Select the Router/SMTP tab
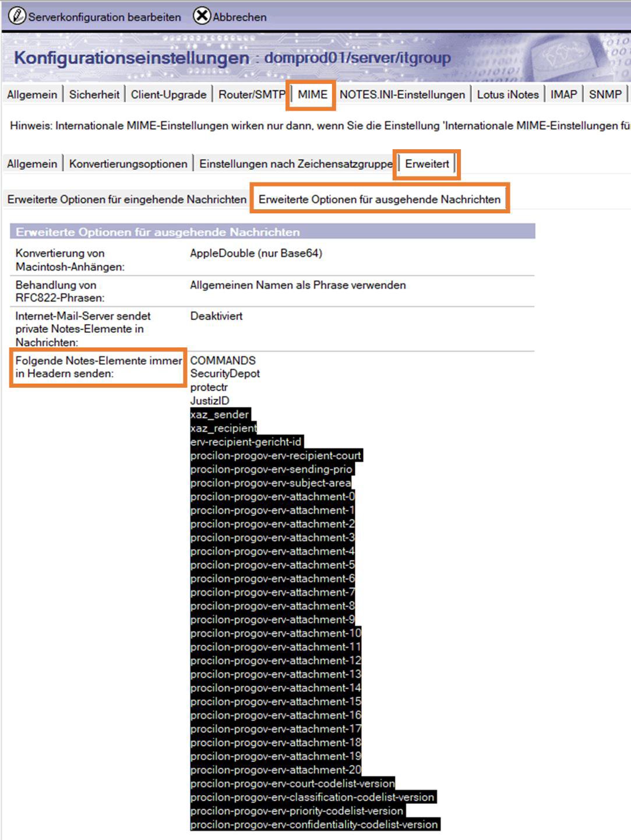 click(251, 94)
